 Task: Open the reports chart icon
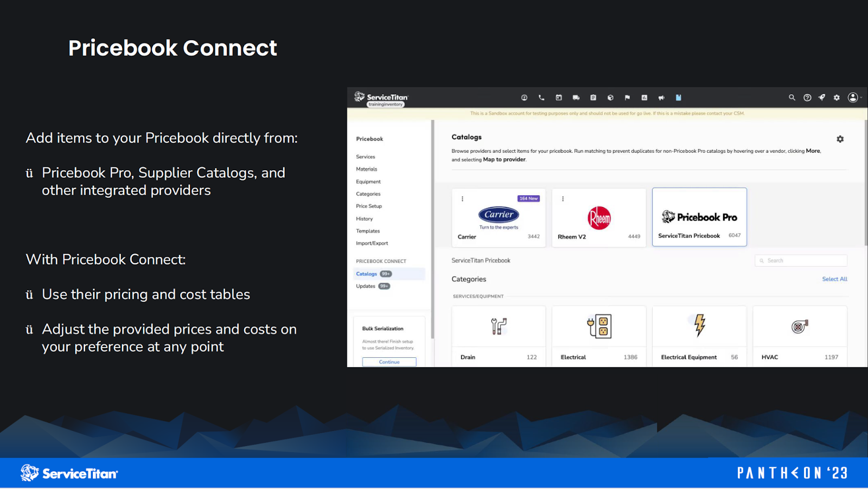click(x=644, y=98)
